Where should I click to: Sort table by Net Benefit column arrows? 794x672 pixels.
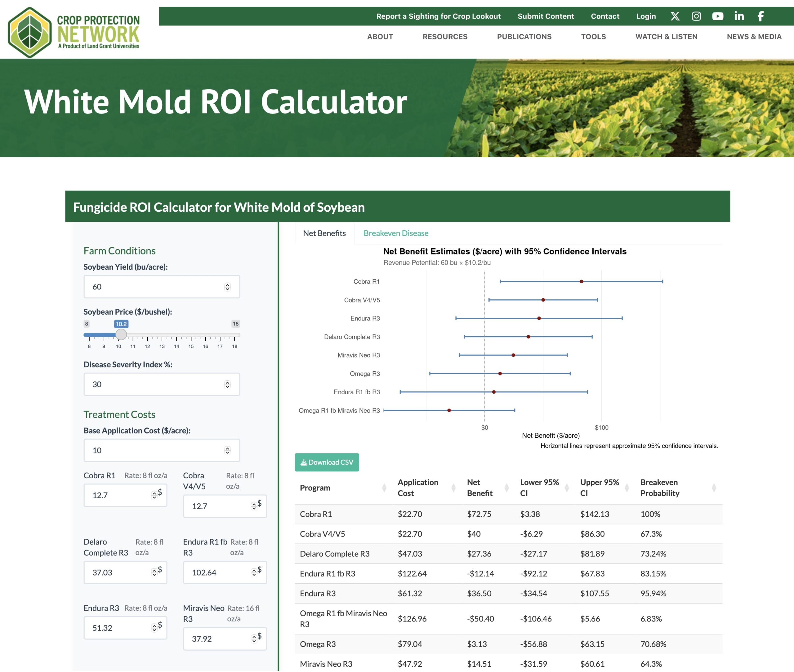tap(507, 488)
